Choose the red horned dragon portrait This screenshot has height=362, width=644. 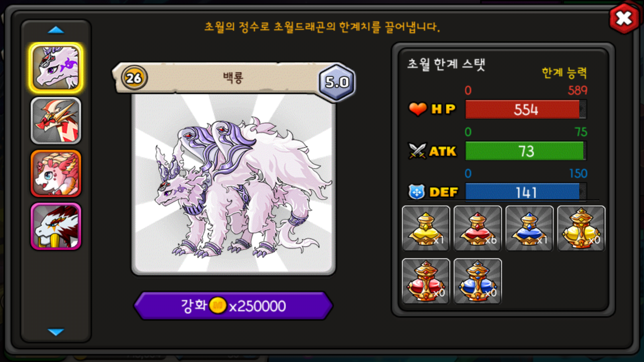56,121
